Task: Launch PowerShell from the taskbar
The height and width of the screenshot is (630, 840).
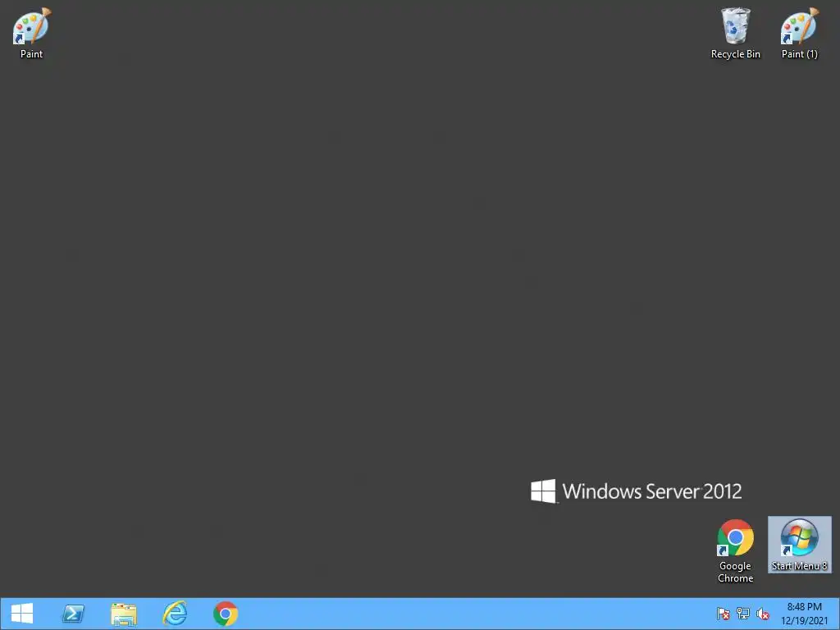Action: pyautogui.click(x=73, y=614)
